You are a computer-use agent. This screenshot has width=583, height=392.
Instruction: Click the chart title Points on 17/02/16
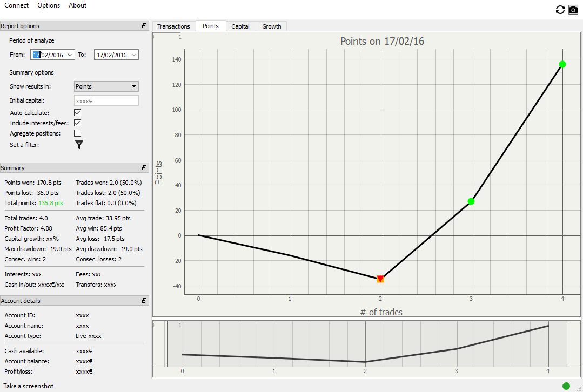point(382,41)
